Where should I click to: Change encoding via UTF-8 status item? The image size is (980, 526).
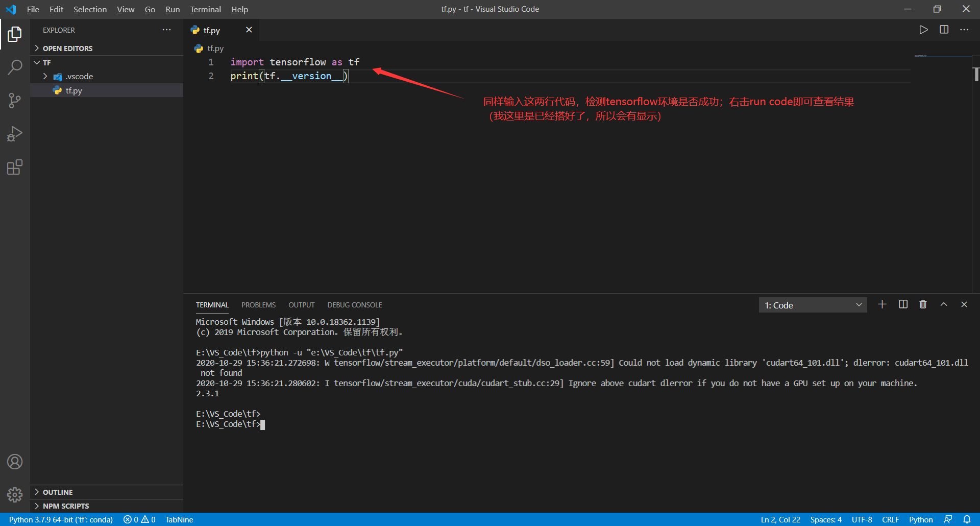click(x=862, y=519)
